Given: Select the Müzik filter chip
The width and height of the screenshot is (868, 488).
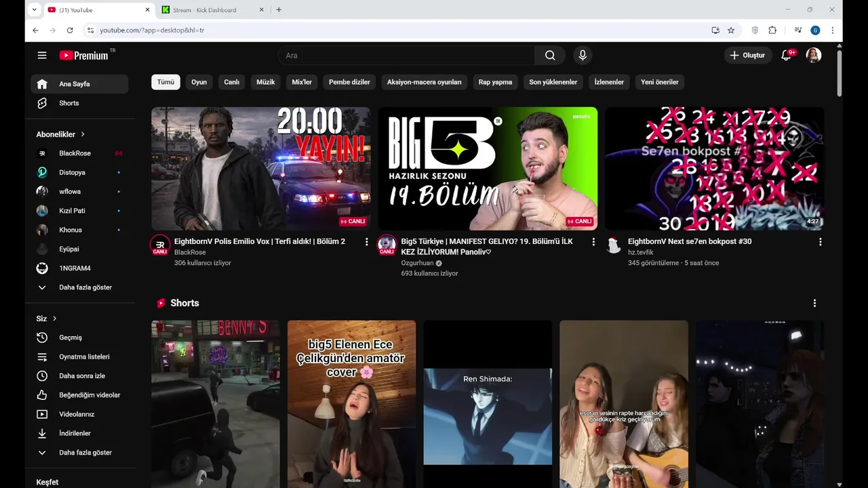Looking at the screenshot, I should tap(266, 82).
